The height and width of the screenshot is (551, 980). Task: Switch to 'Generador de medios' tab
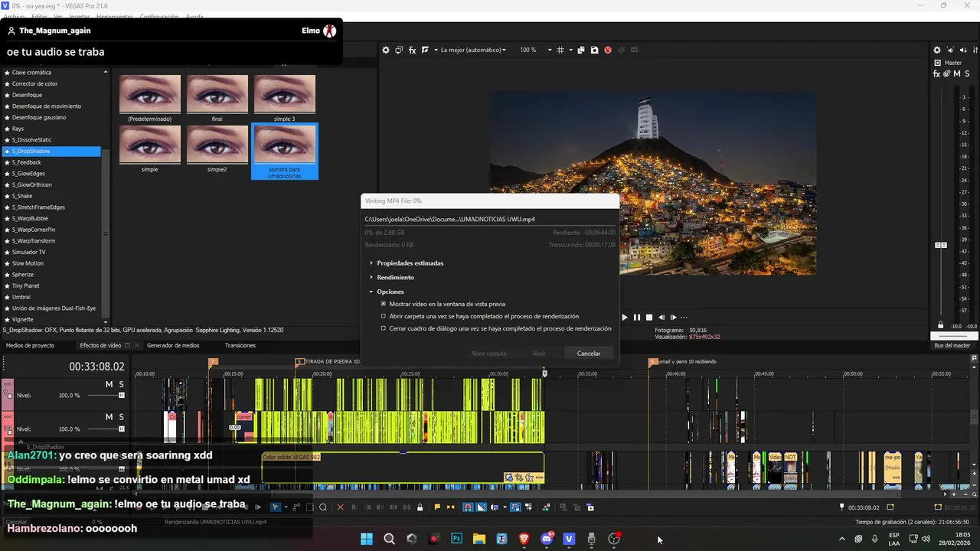[x=173, y=345]
